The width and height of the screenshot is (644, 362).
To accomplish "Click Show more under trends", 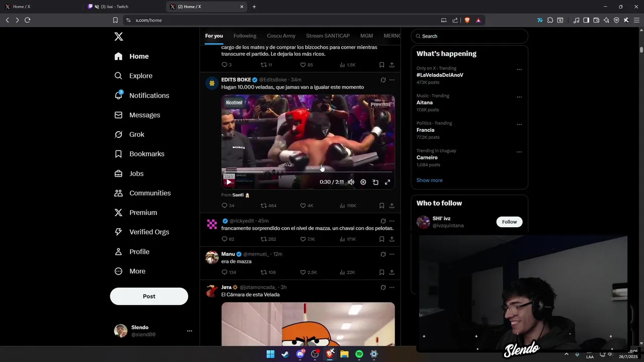I will point(430,180).
